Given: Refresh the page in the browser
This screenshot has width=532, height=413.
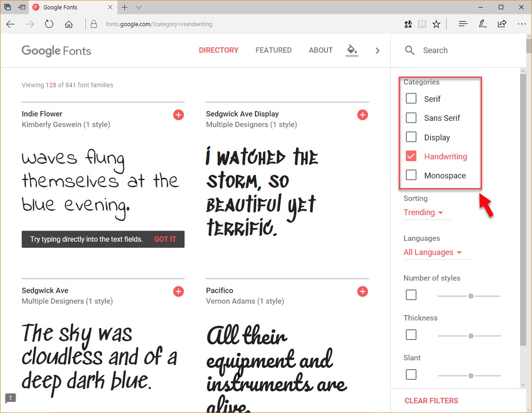Looking at the screenshot, I should pos(49,24).
